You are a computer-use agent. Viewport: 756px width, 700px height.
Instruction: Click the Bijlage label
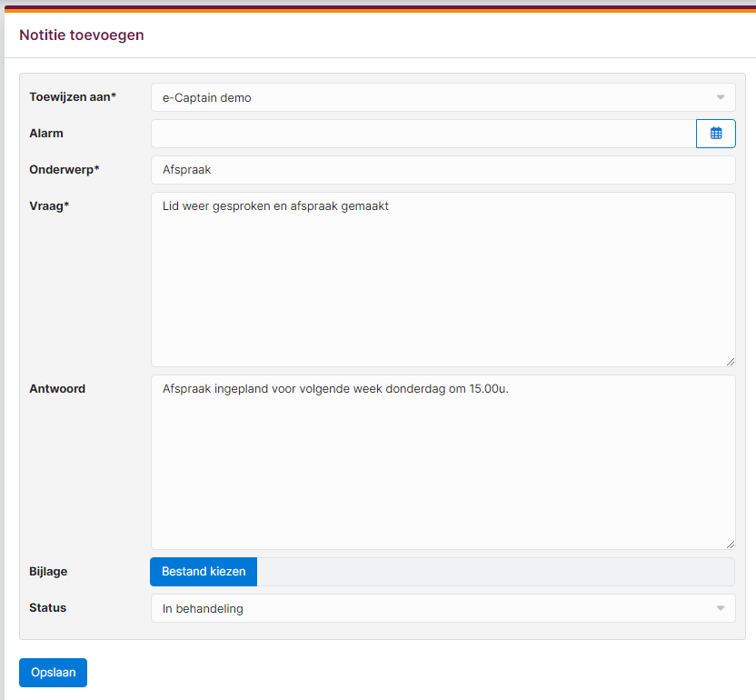click(48, 572)
